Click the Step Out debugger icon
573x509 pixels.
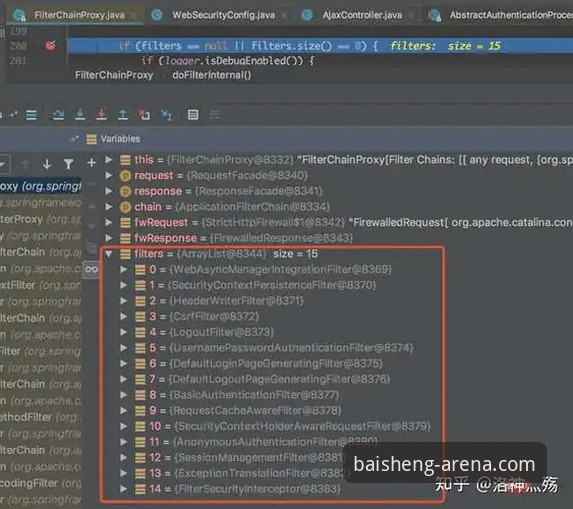[123, 115]
